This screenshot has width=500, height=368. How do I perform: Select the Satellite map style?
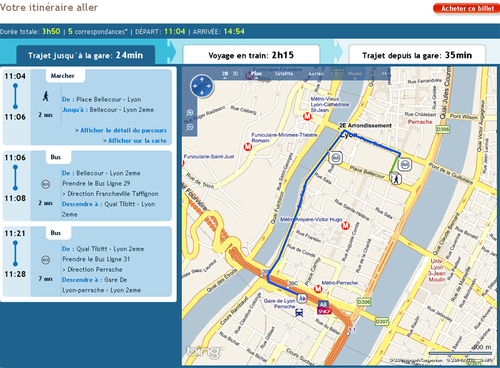(284, 73)
